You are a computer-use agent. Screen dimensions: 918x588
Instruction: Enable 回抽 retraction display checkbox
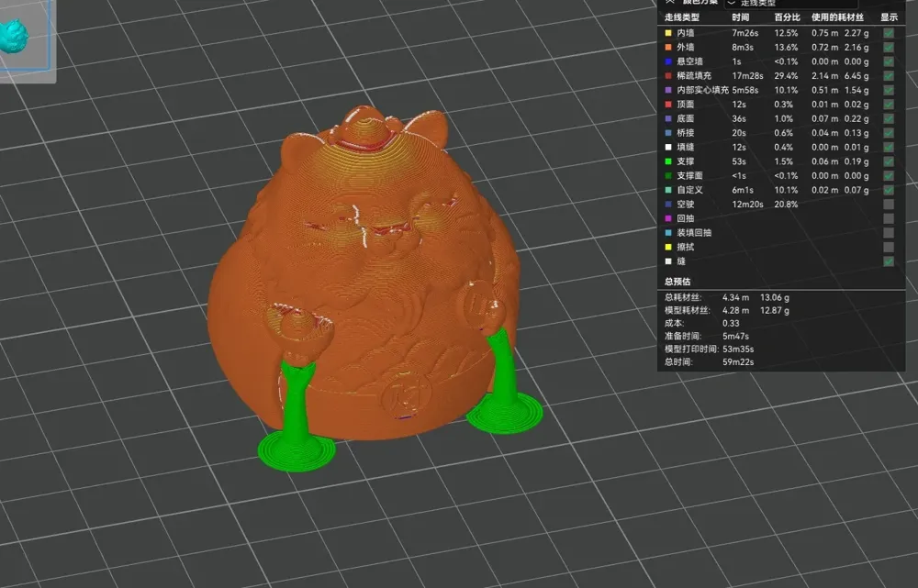click(x=889, y=218)
